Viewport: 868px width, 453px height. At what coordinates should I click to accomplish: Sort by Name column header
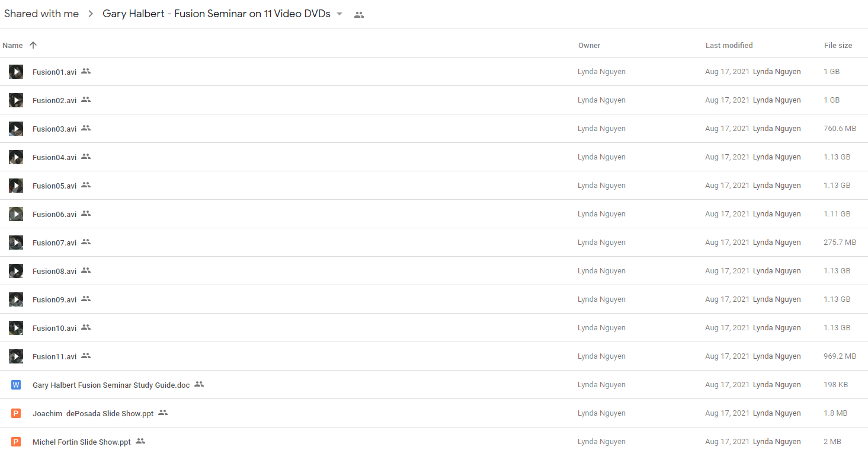12,45
